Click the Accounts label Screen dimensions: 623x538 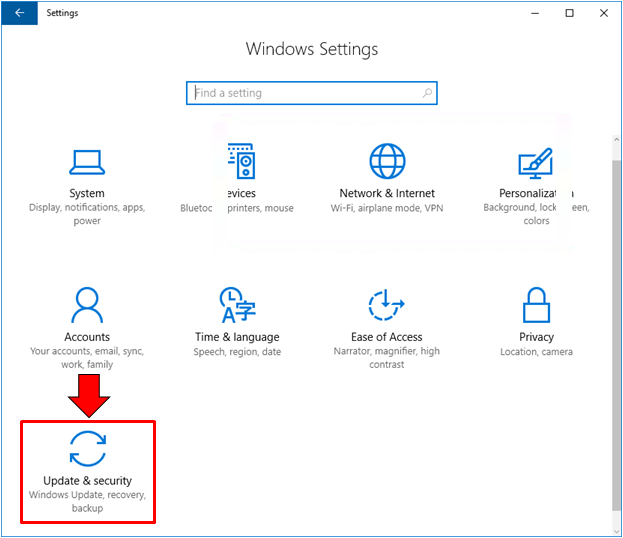tap(87, 337)
